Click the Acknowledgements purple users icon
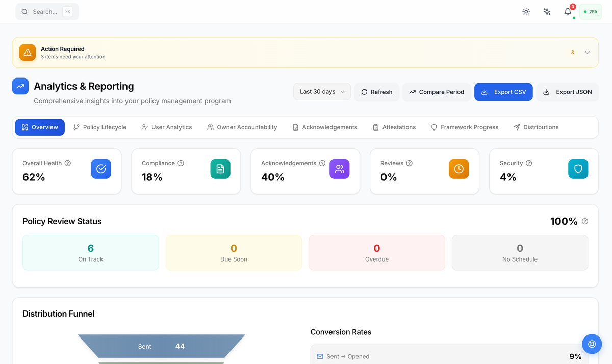 click(x=340, y=169)
